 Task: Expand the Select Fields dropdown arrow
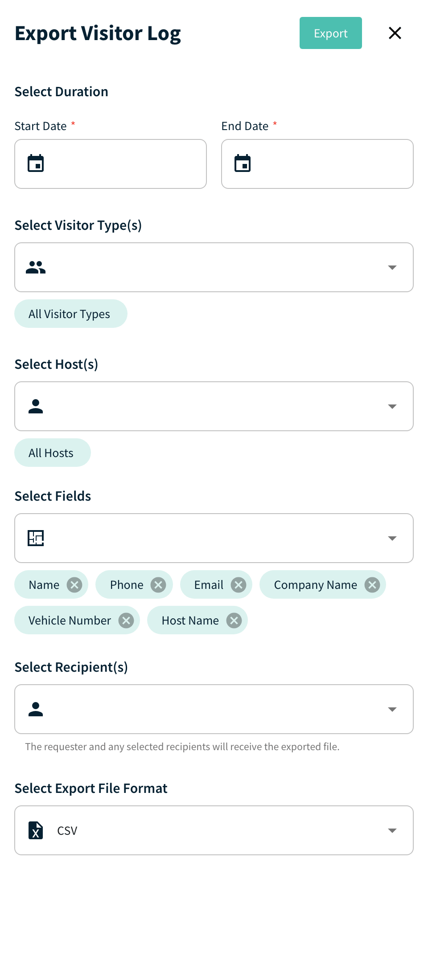click(x=392, y=538)
